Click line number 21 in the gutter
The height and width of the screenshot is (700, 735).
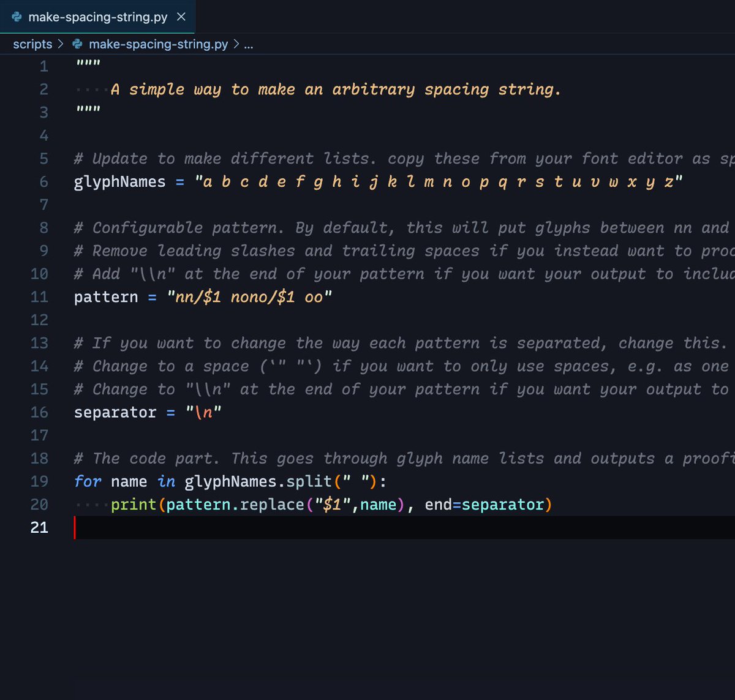(x=39, y=527)
